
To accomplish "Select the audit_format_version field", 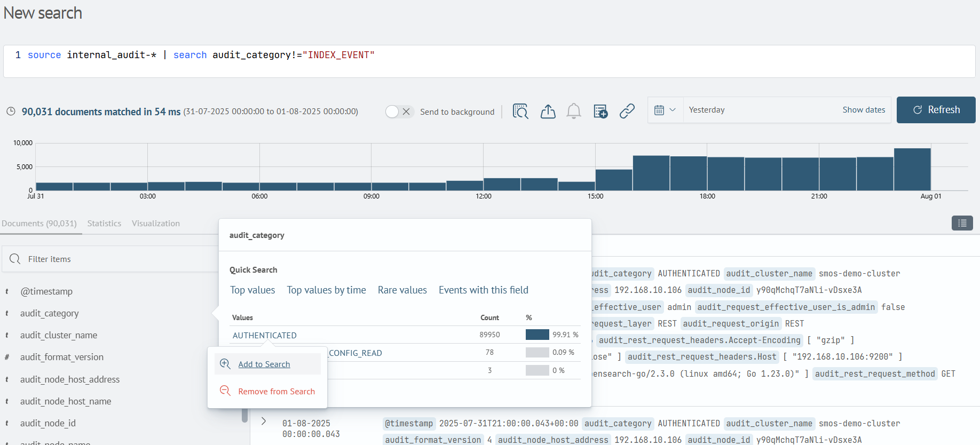I will 62,357.
